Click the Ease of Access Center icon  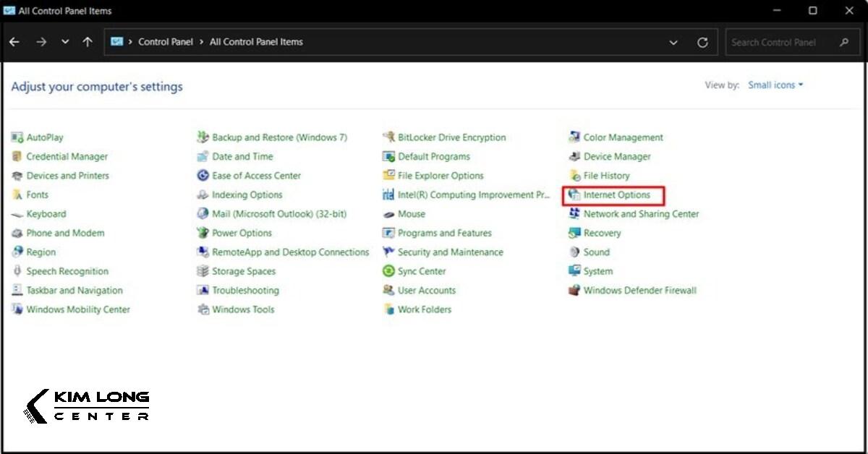point(203,176)
